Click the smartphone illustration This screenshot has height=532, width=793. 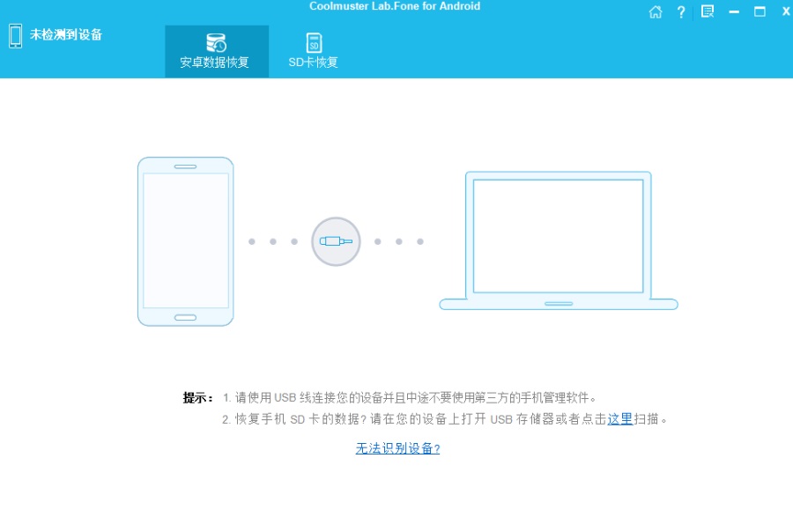(186, 241)
